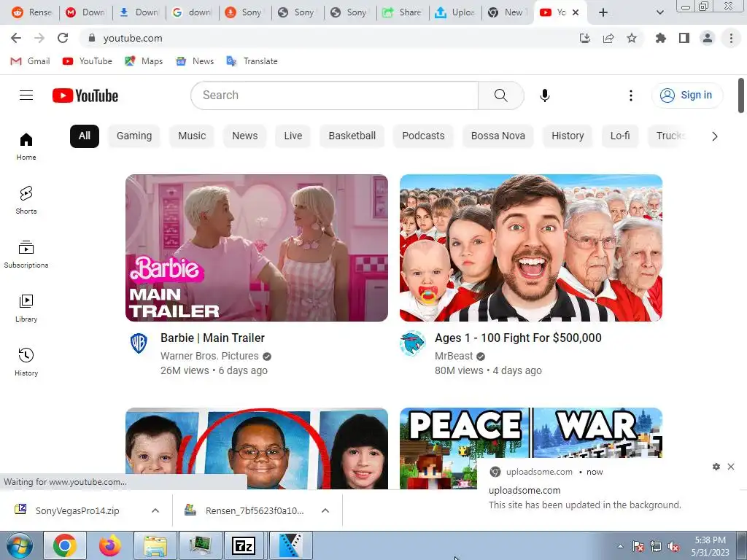This screenshot has height=560, width=747.
Task: Click Warner Bros. channel avatar
Action: point(139,343)
